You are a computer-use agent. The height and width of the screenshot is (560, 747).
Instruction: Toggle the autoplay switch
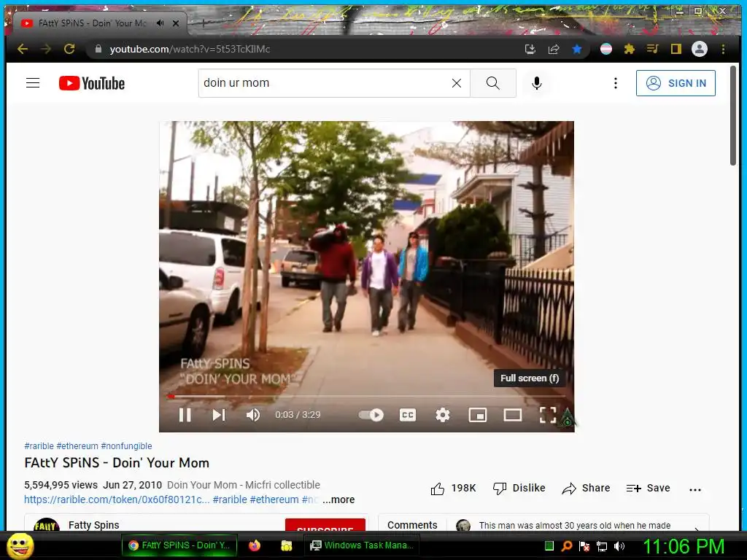click(x=371, y=415)
